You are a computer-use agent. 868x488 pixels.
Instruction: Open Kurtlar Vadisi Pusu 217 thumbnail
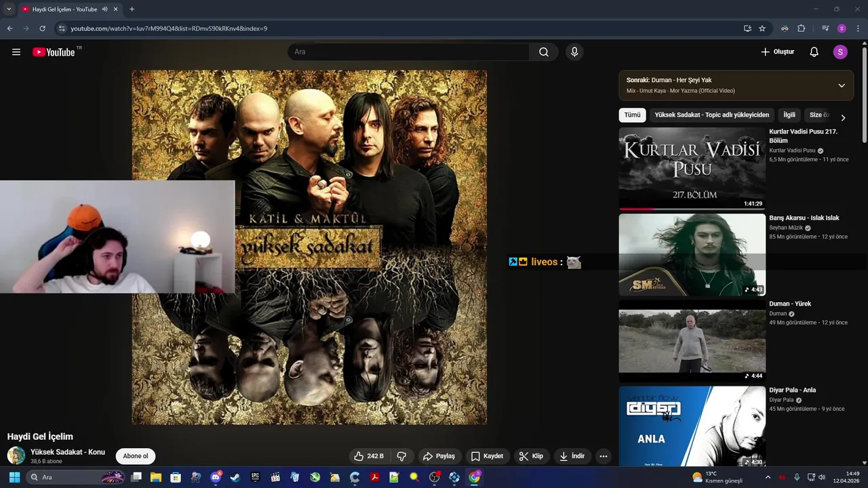[x=692, y=169]
